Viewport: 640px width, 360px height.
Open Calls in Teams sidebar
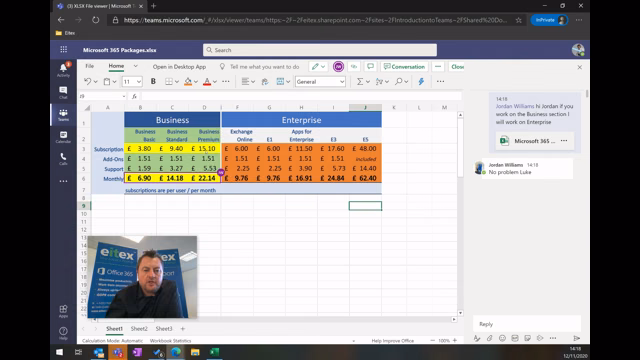point(63,159)
